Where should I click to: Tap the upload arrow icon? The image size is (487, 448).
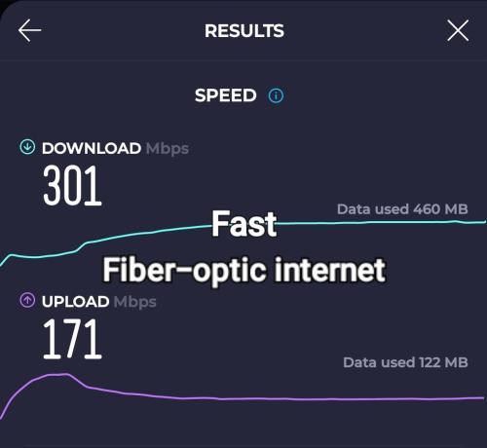point(27,300)
